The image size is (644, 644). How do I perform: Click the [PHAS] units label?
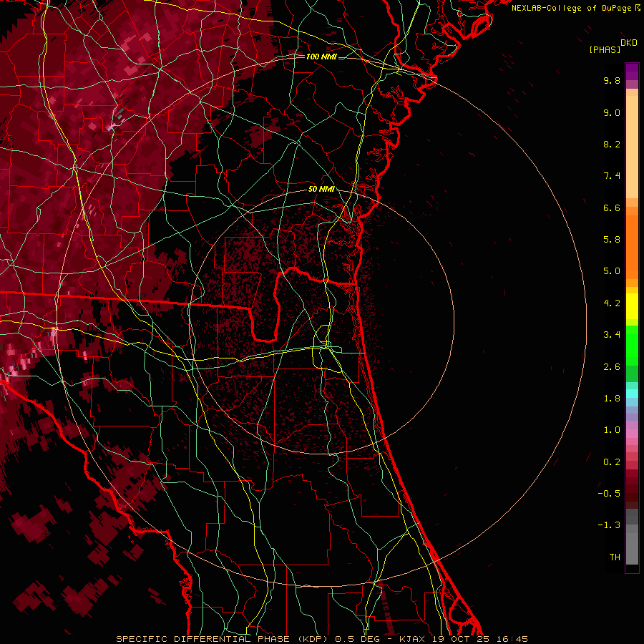click(605, 49)
